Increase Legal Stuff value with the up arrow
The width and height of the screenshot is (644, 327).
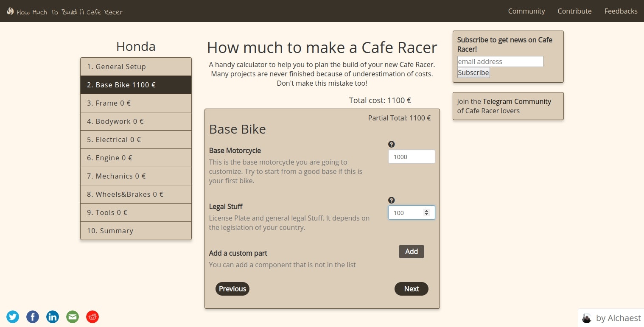point(427,210)
